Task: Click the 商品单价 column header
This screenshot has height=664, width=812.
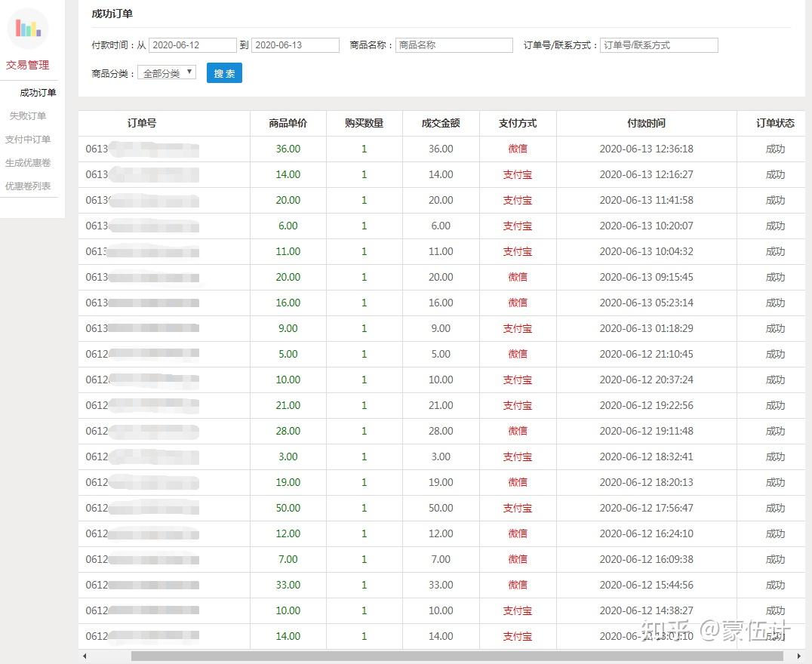Action: point(288,123)
